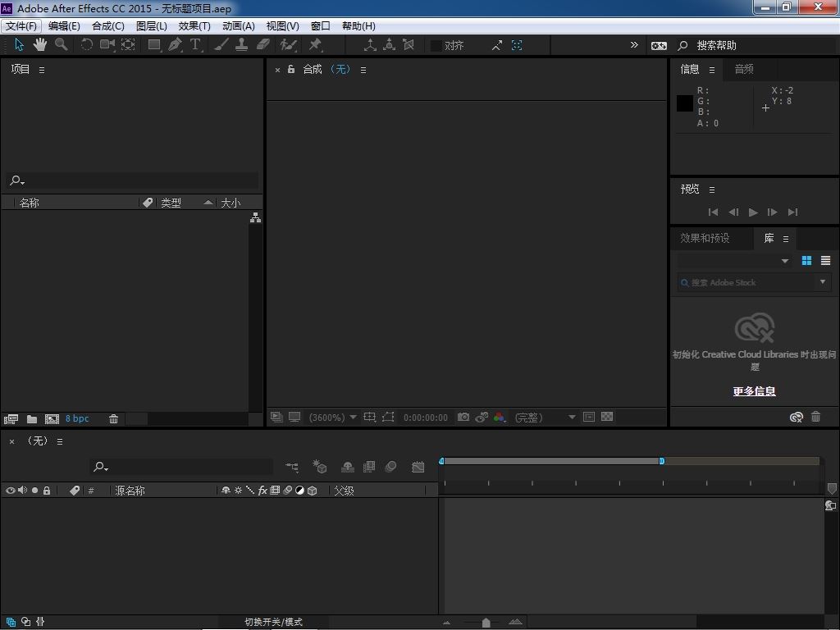Create a new composition from Project panel

(52, 419)
